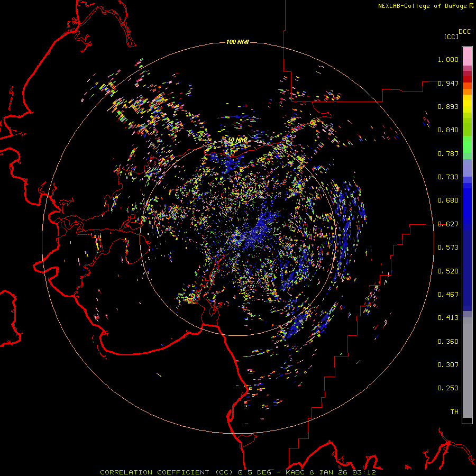Screen dimensions: 476x476
Task: Pick the dark navy color bar swatch
Action: click(467, 267)
